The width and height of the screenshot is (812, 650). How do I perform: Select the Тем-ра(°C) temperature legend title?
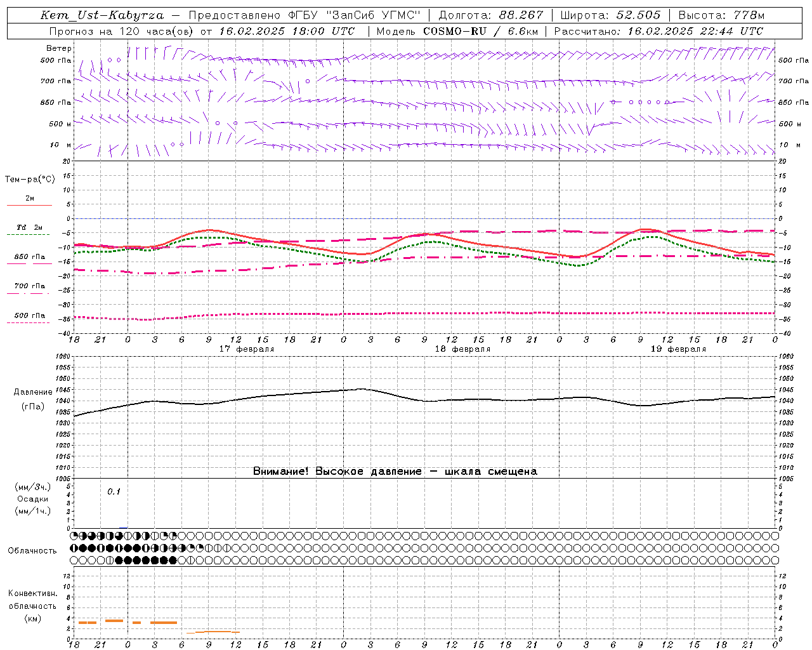tap(30, 180)
